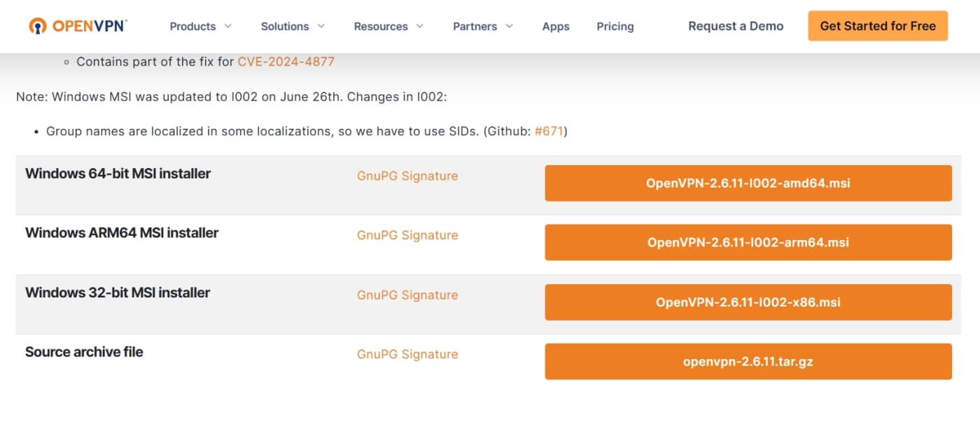Select the Windows 64-bit MSI installer label
This screenshot has width=980, height=422.
(118, 174)
